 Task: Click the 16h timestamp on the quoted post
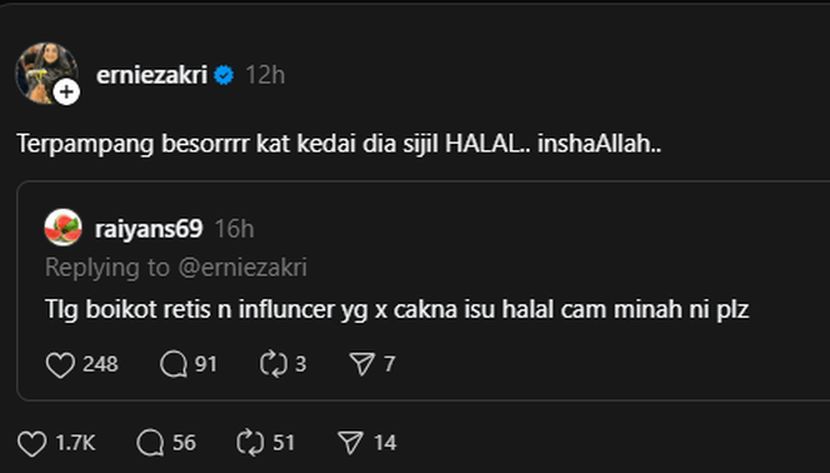234,229
